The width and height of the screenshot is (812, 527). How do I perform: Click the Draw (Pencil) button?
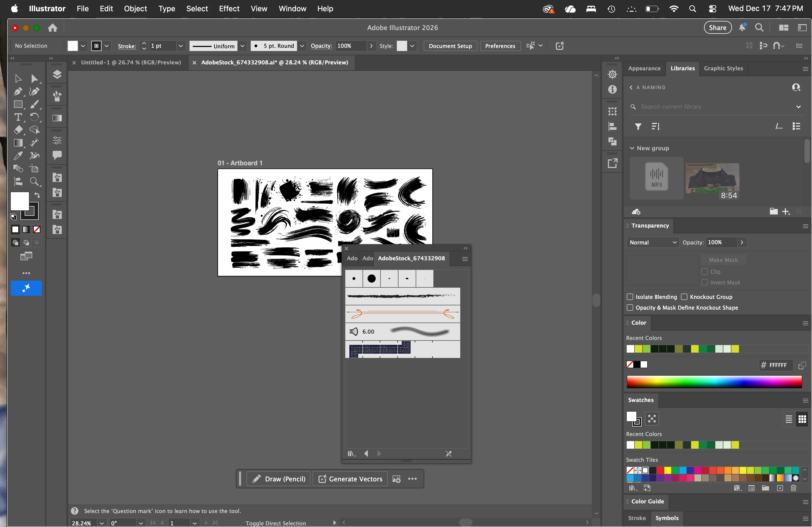coord(279,479)
